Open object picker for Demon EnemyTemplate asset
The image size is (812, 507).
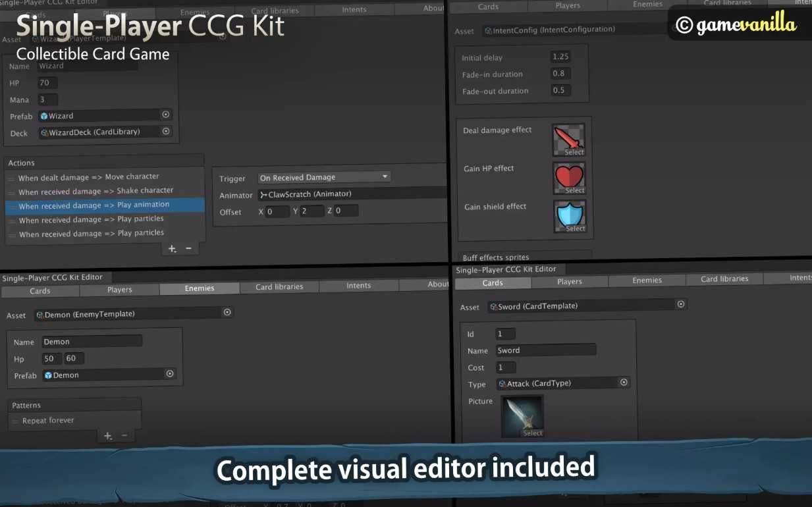tap(227, 313)
